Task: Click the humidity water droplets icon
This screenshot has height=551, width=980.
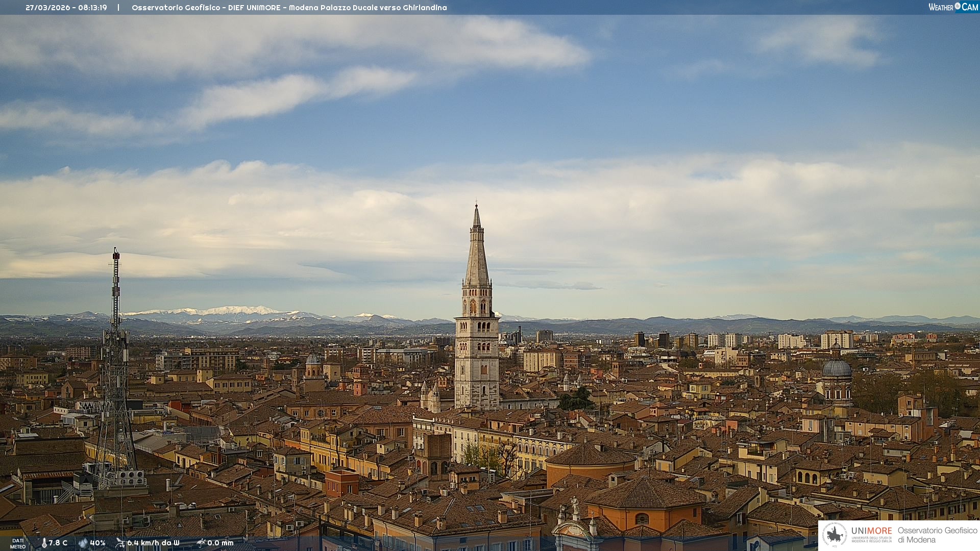Action: pyautogui.click(x=83, y=543)
